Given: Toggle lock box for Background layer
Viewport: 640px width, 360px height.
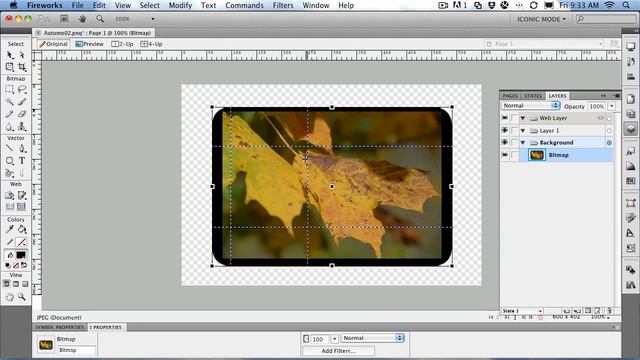Looking at the screenshot, I should click(x=514, y=142).
